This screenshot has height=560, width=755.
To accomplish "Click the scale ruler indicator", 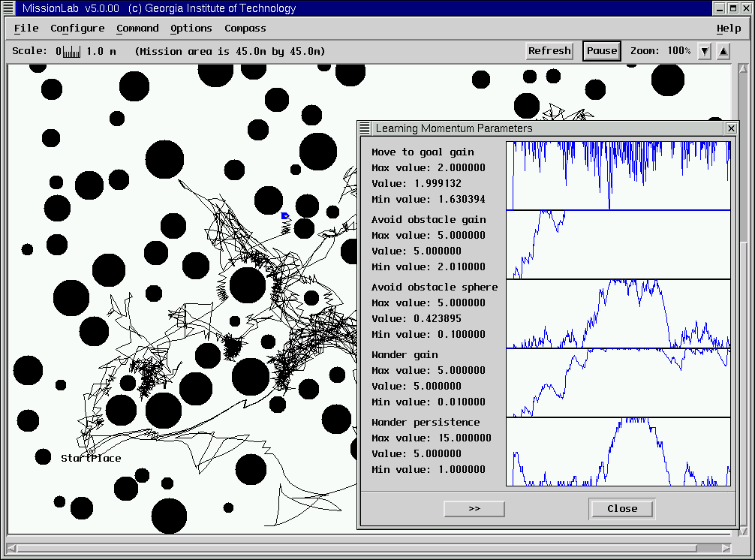I will [72, 51].
